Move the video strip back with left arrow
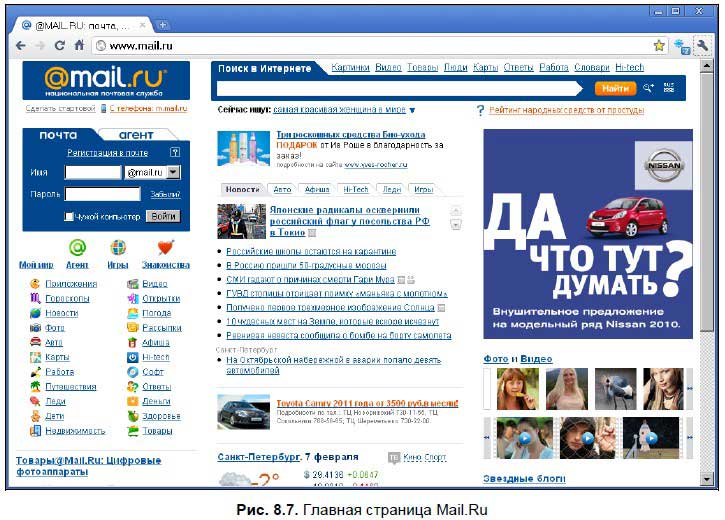Viewport: 725px width, 520px height. pos(487,437)
